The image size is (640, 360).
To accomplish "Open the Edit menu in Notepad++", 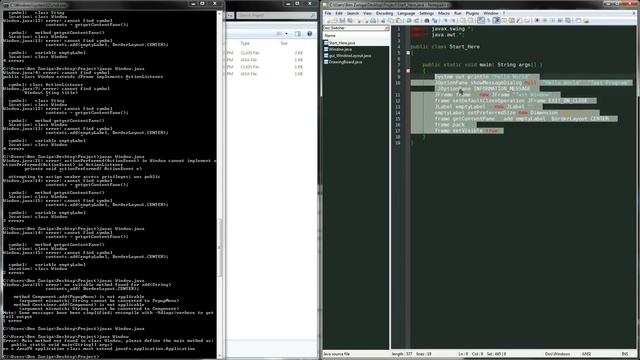I will pyautogui.click(x=339, y=13).
